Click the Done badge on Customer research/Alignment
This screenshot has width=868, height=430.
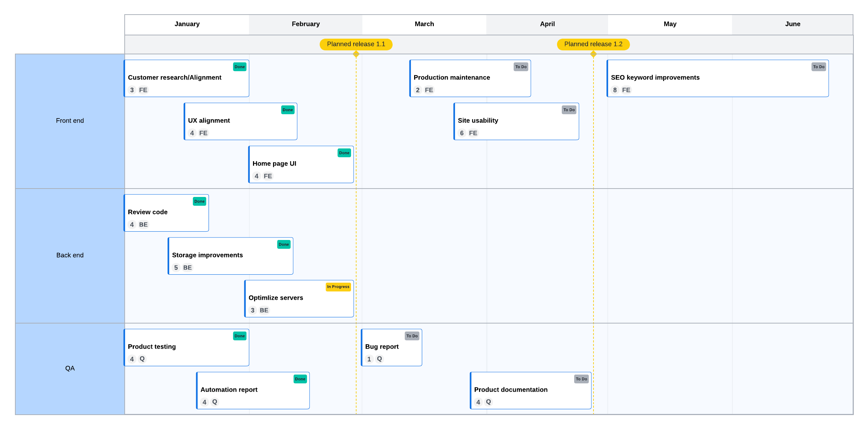pos(240,67)
